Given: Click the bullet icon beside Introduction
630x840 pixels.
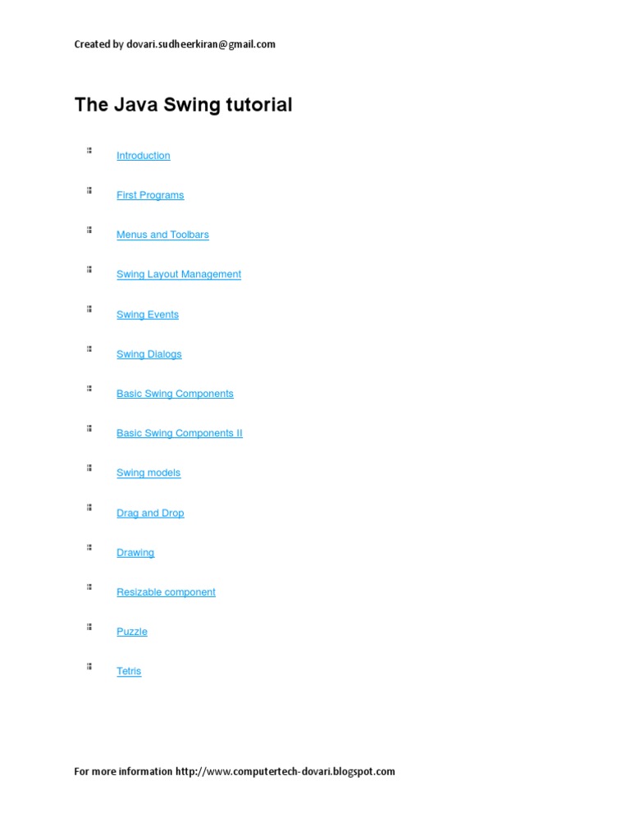Looking at the screenshot, I should click(89, 150).
